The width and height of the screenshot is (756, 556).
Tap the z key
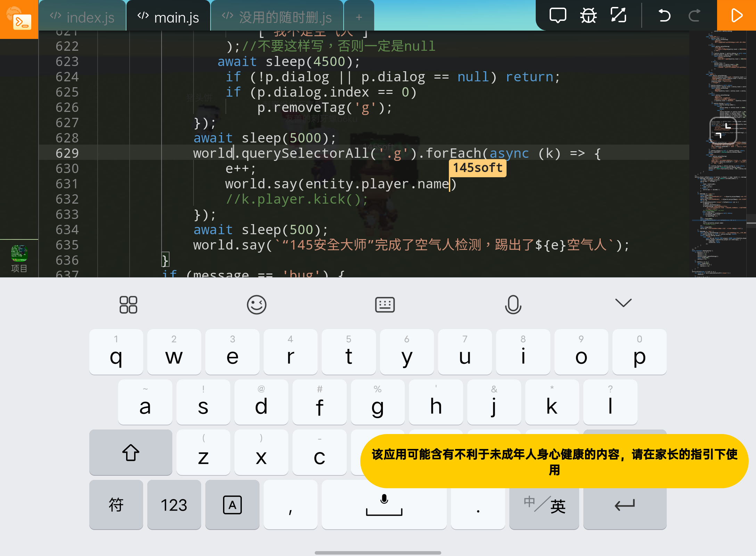(203, 452)
